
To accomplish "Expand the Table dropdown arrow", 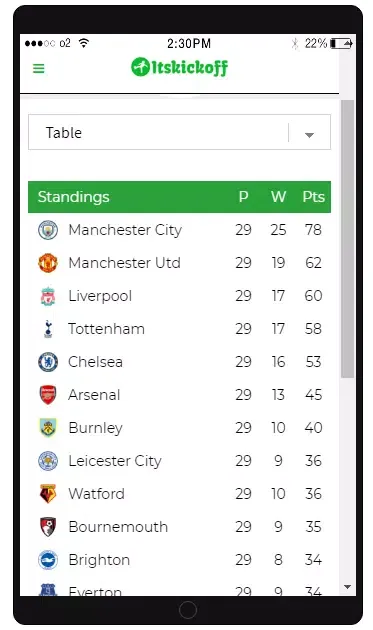I will [309, 135].
